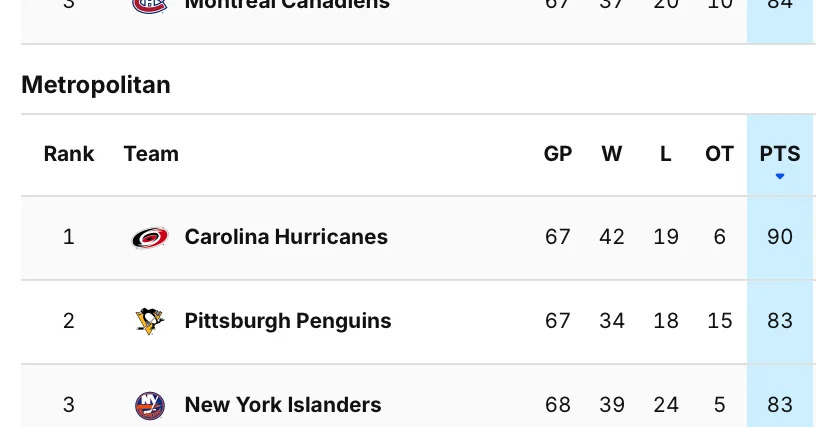Select Pittsburgh Penguins 15 OT cell
The width and height of the screenshot is (816, 427).
[x=720, y=321]
